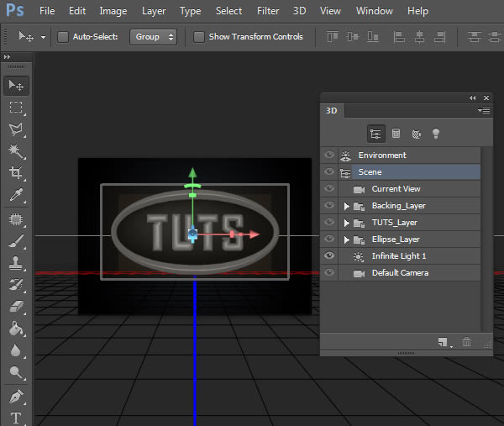Expand the toolbox to two columns
The height and width of the screenshot is (426, 504).
click(7, 56)
